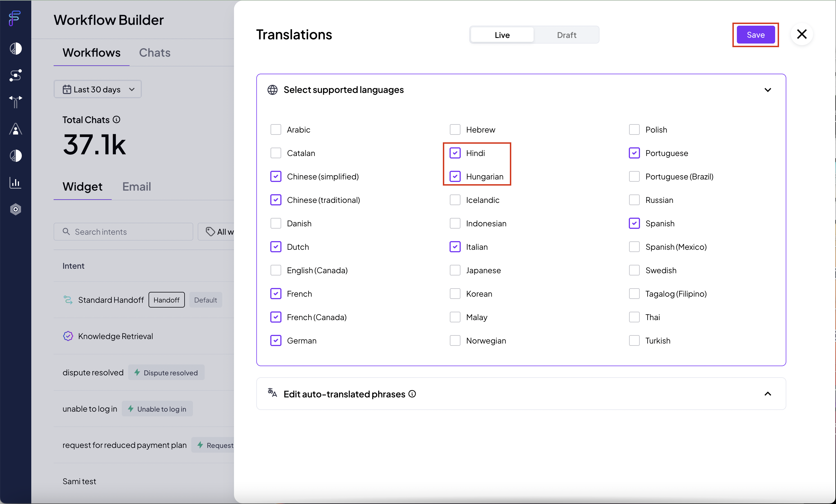Click info icon next to Edit auto-translated phrases
This screenshot has height=504, width=836.
pyautogui.click(x=412, y=394)
